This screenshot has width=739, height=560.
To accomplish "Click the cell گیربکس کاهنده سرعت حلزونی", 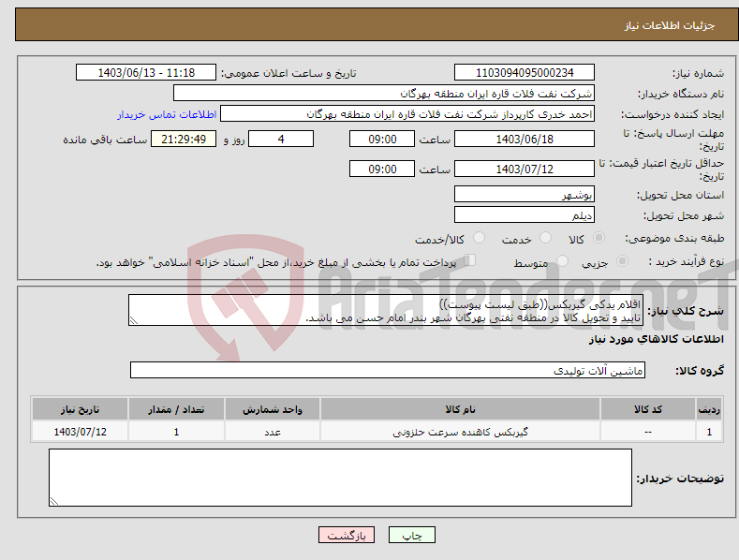I will [460, 432].
